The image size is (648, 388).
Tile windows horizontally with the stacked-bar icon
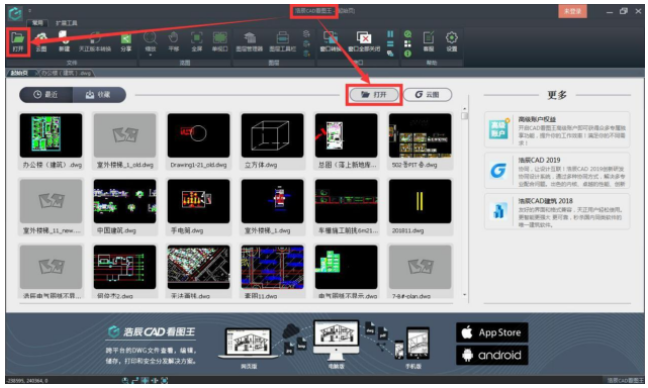390,44
